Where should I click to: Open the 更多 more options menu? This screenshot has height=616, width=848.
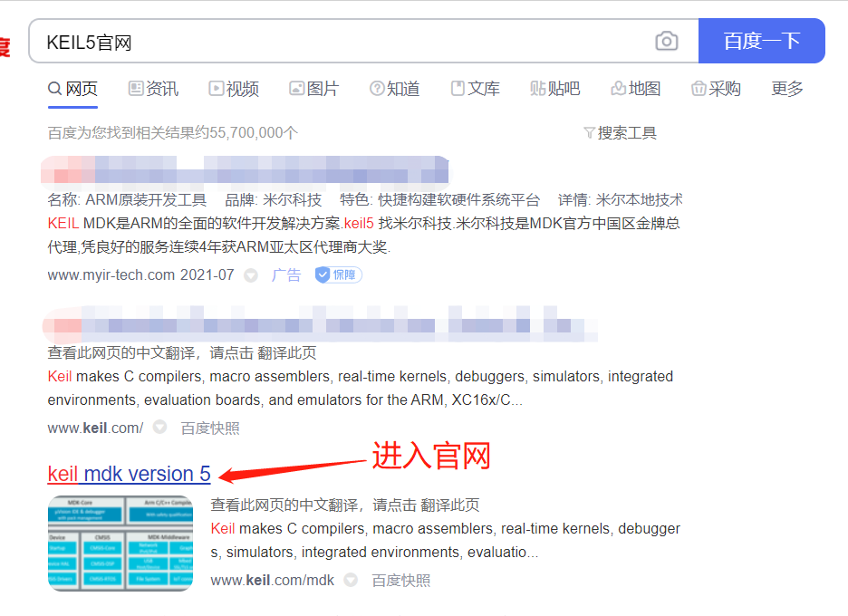(786, 88)
